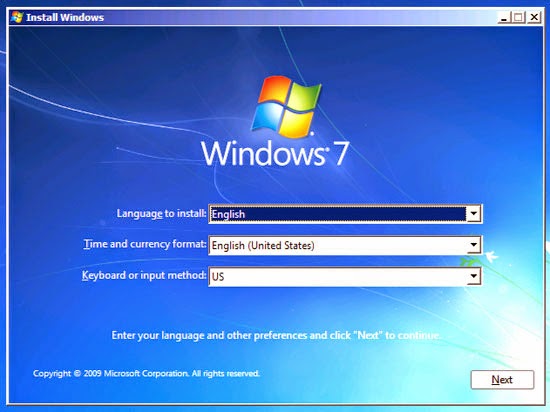Close the Install Windows window

[534, 17]
